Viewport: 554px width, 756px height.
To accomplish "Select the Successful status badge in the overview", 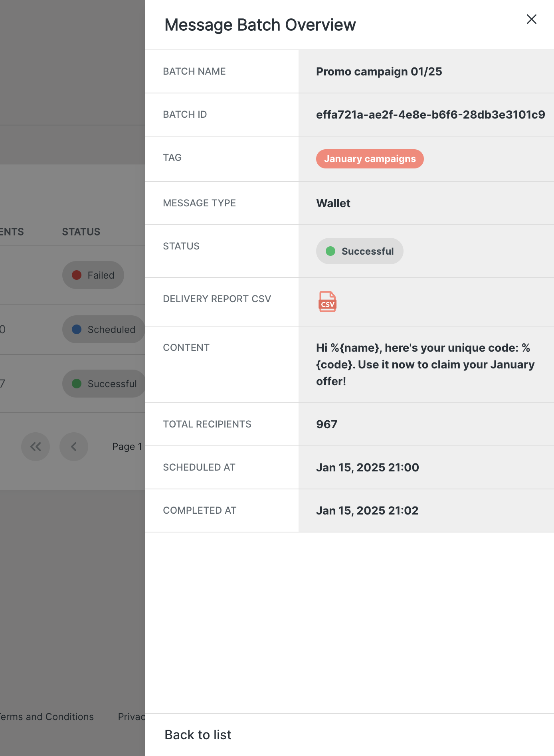I will coord(360,251).
